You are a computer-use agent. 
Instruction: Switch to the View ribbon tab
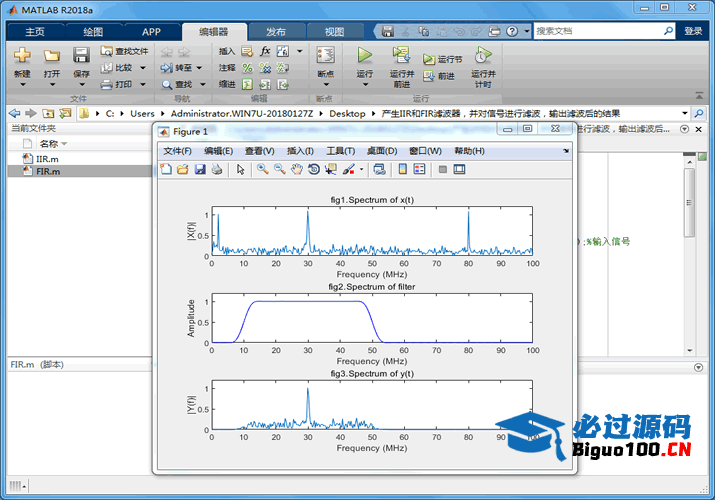[334, 31]
